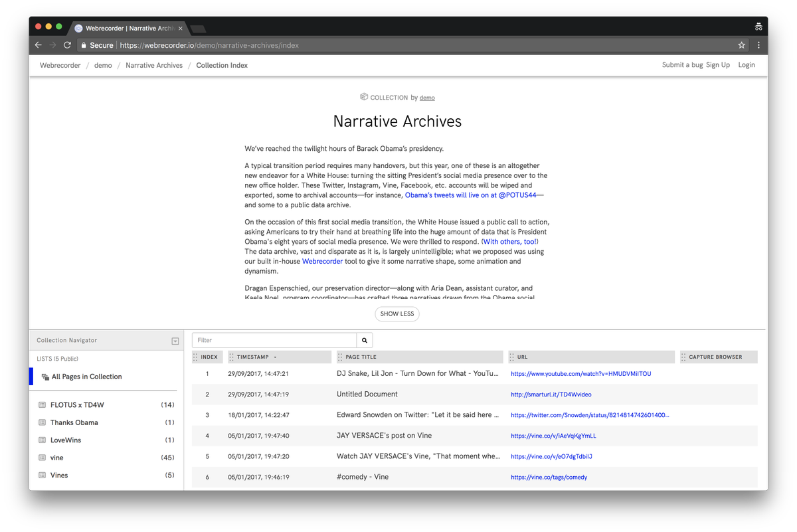The width and height of the screenshot is (797, 532).
Task: Click the incognito icon in title bar
Action: tap(758, 27)
